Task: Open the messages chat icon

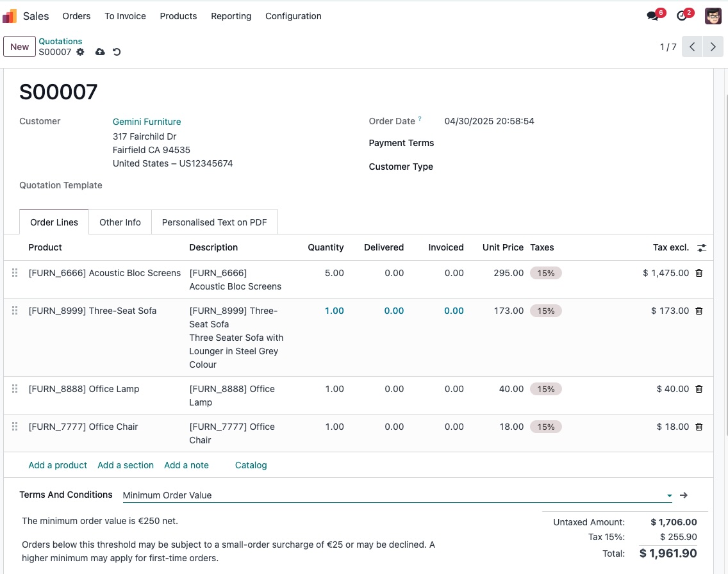Action: 653,16
